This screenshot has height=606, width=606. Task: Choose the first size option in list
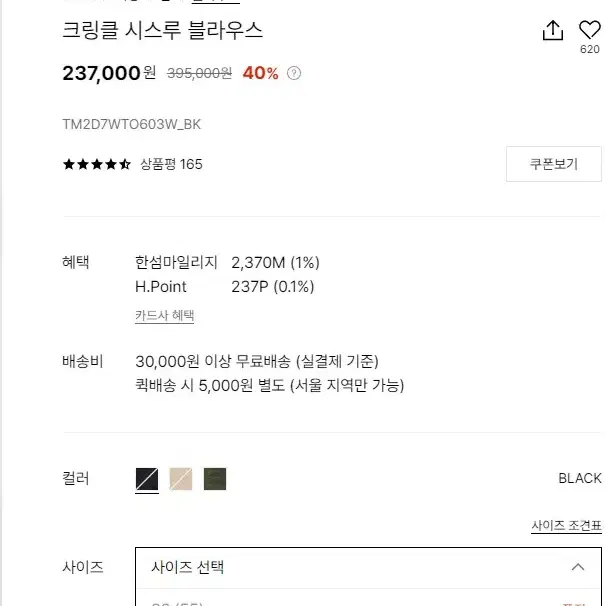pyautogui.click(x=368, y=601)
